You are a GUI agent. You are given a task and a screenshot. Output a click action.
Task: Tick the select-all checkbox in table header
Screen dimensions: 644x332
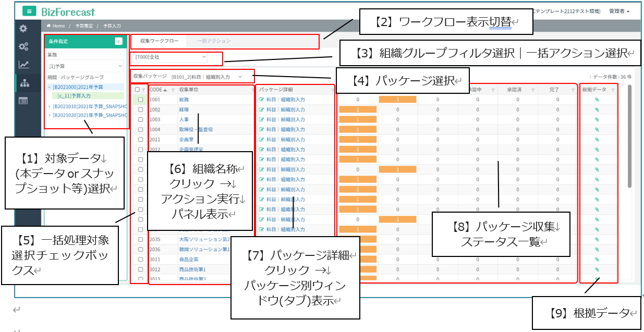[x=137, y=90]
